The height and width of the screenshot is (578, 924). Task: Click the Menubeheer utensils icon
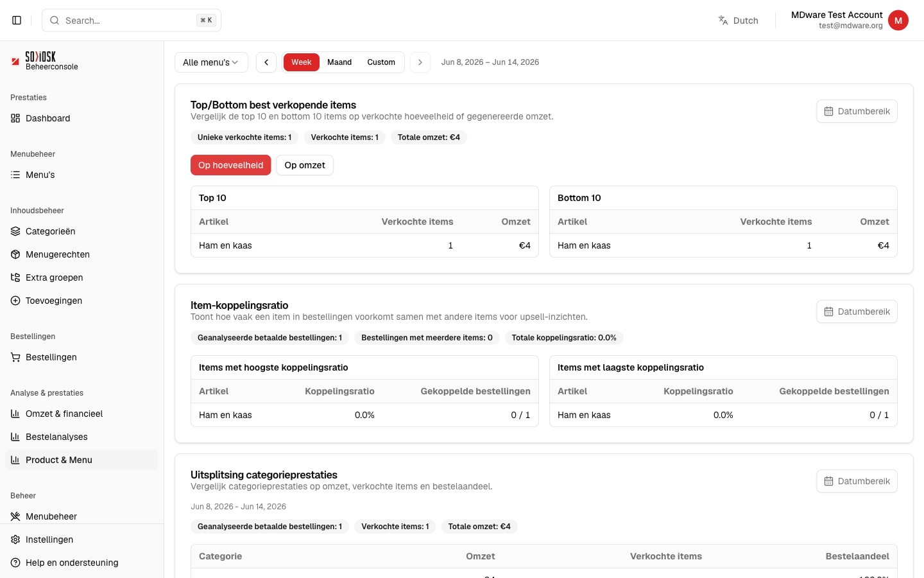pos(15,516)
